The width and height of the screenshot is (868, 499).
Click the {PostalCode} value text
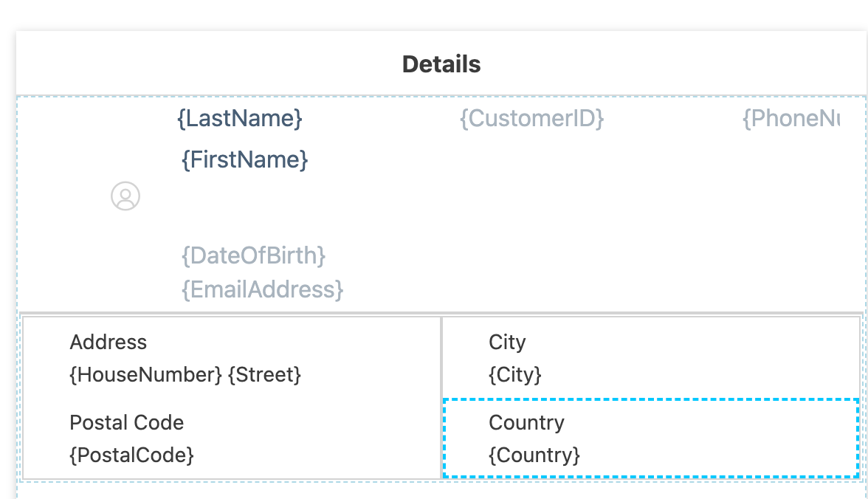pyautogui.click(x=131, y=455)
